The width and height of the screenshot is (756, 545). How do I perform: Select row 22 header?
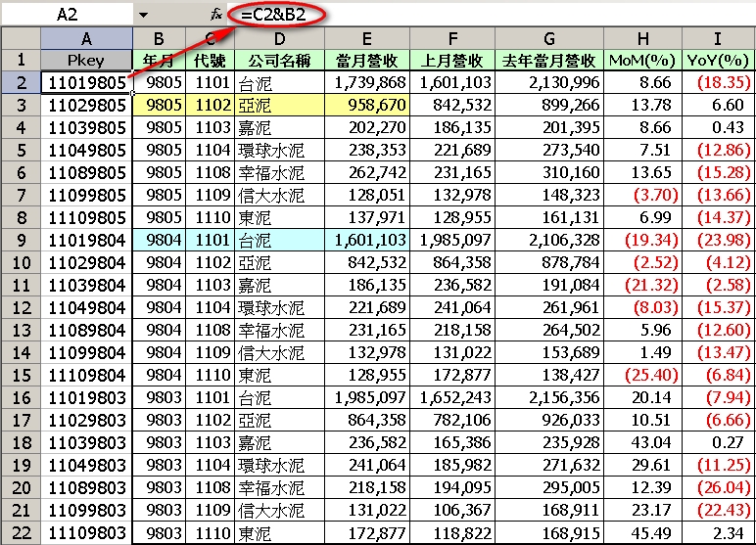point(21,533)
